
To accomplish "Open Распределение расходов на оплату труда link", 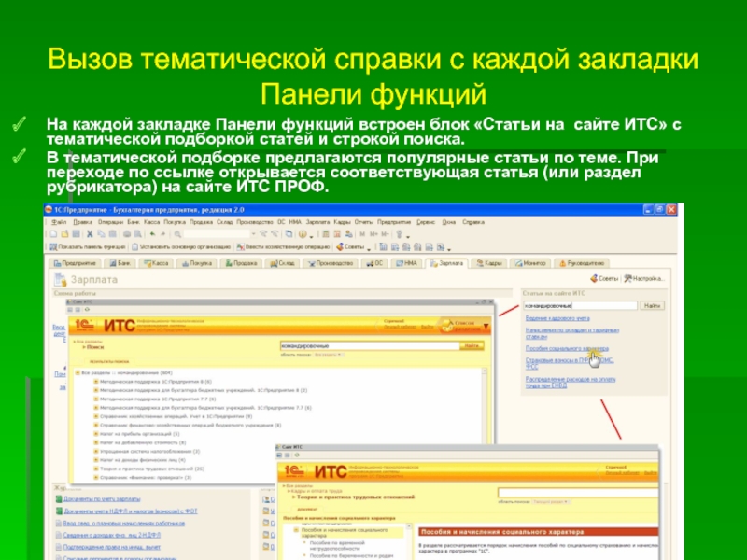I will point(571,383).
